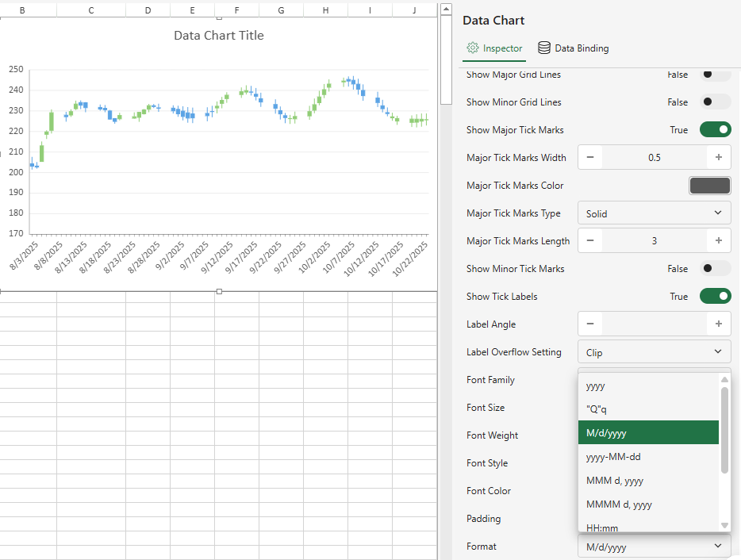Toggle Show Major Grid Lines switch
Viewport: 741px width, 560px height.
coord(715,75)
